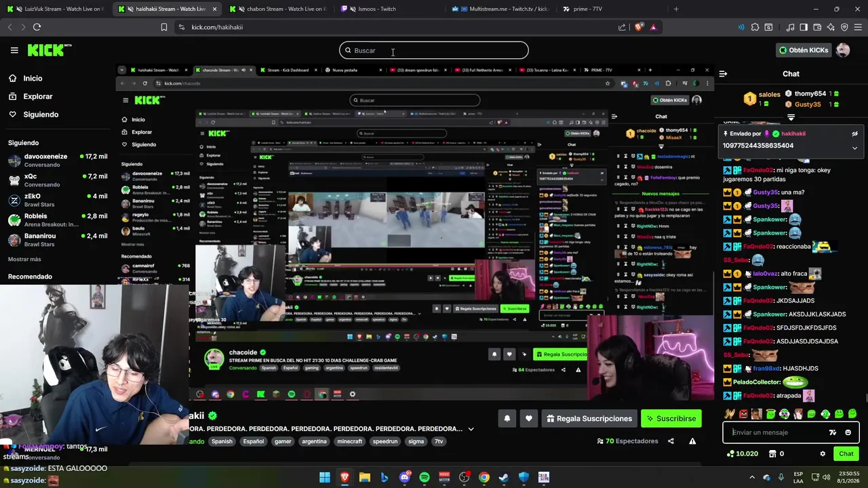Click the KICK logo
Screen dimensions: 868x488
coord(49,50)
